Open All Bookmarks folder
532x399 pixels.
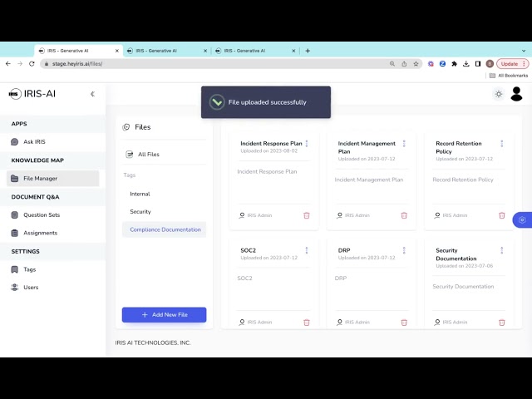pos(509,76)
